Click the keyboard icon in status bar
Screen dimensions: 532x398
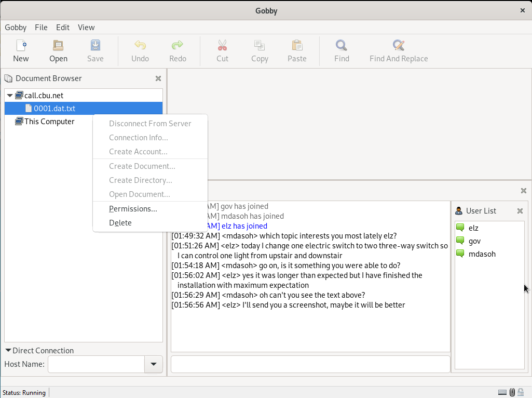[x=502, y=392]
